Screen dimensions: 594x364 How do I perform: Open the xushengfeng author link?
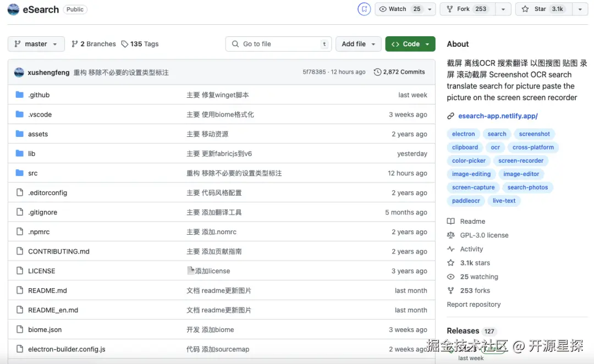(x=48, y=73)
